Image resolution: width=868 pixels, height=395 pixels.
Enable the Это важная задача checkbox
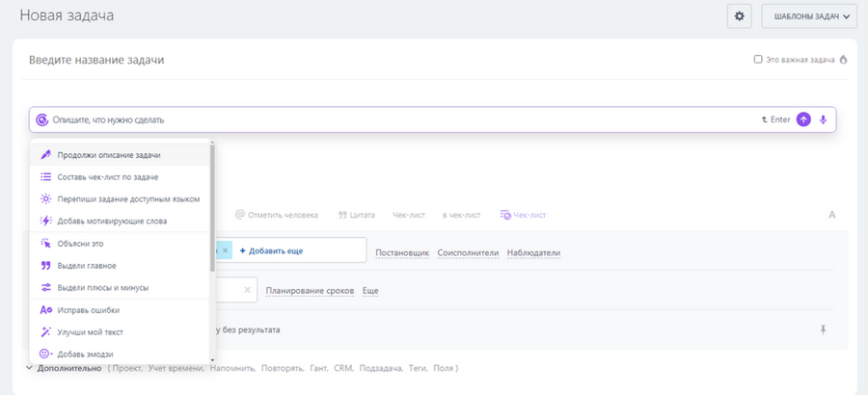point(758,59)
